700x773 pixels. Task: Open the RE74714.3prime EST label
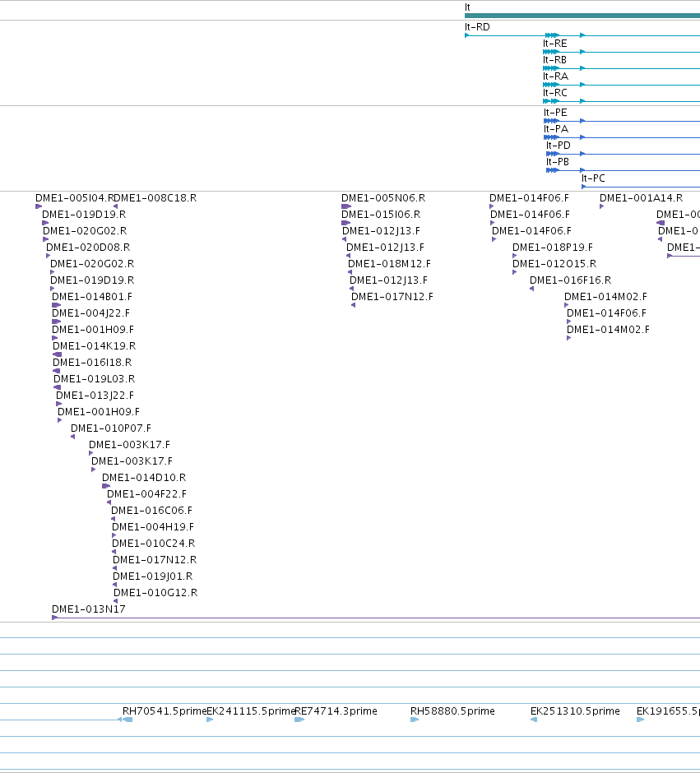tap(336, 711)
